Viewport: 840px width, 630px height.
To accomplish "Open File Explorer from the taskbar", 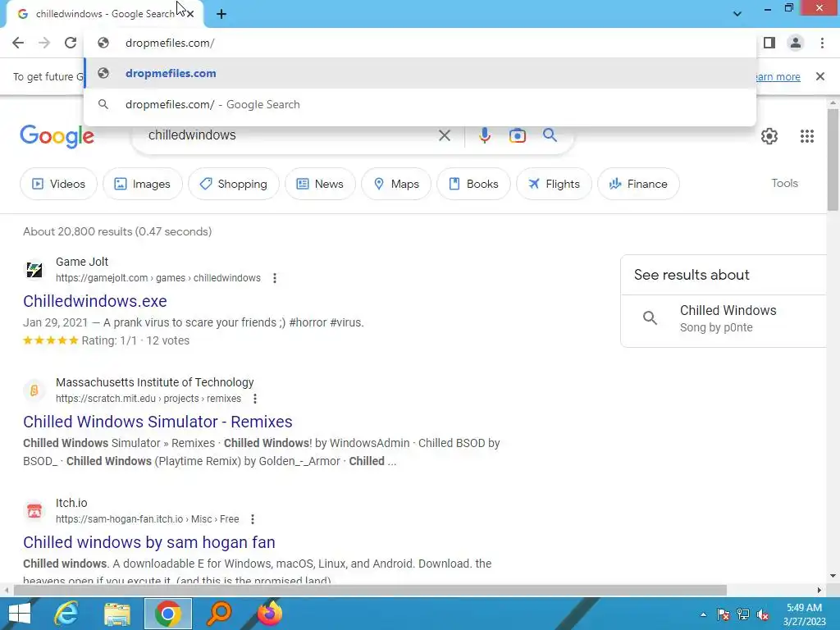I will pos(117,614).
